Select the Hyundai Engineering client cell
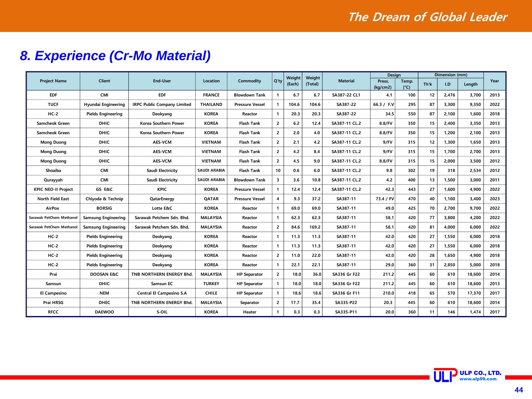Viewport: 532px width, 399px height. point(104,105)
